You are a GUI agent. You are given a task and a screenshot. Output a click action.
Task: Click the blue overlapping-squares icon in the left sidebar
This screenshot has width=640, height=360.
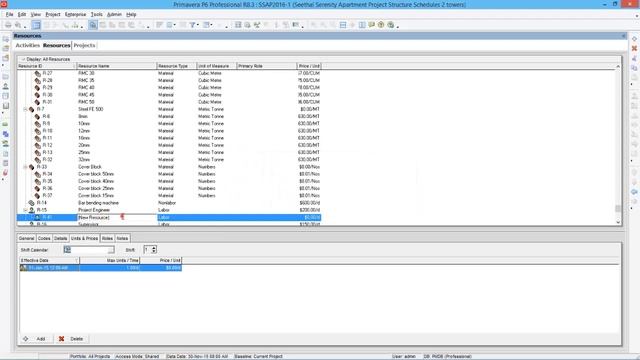(x=6, y=134)
